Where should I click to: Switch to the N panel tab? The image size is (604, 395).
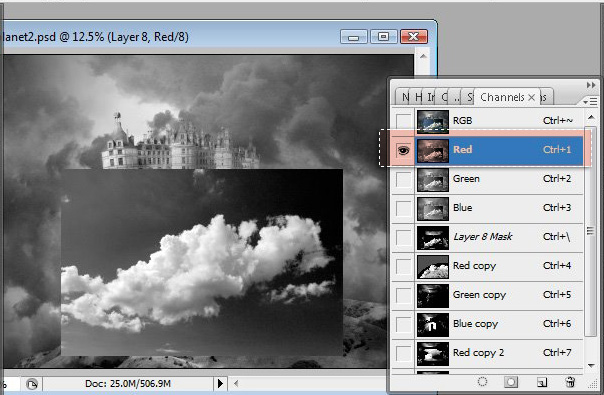405,97
